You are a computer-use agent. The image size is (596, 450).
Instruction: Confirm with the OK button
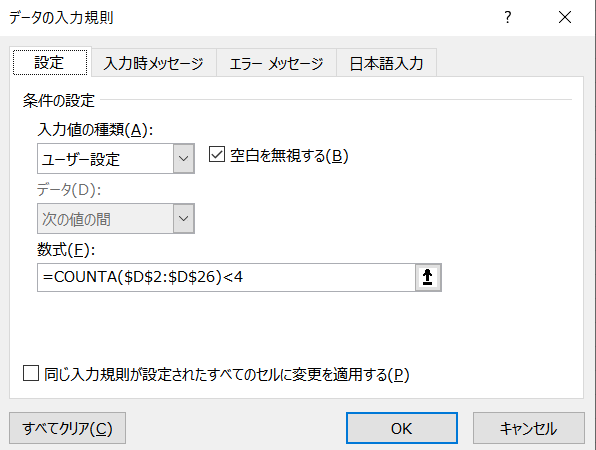(x=402, y=428)
